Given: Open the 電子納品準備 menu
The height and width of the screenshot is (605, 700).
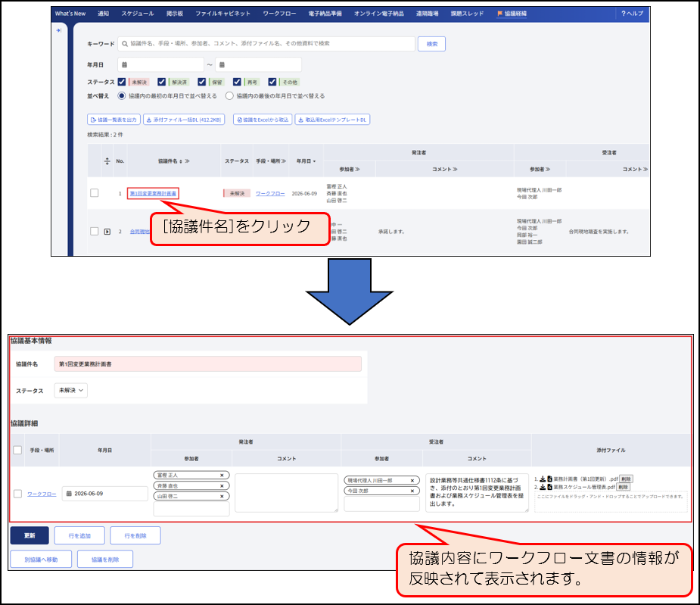Looking at the screenshot, I should (x=325, y=14).
